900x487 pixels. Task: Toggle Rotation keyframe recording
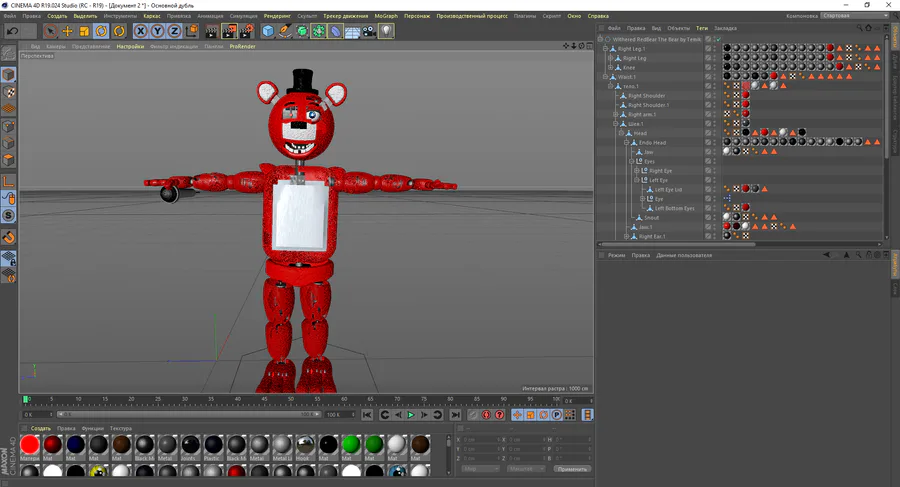(x=544, y=415)
